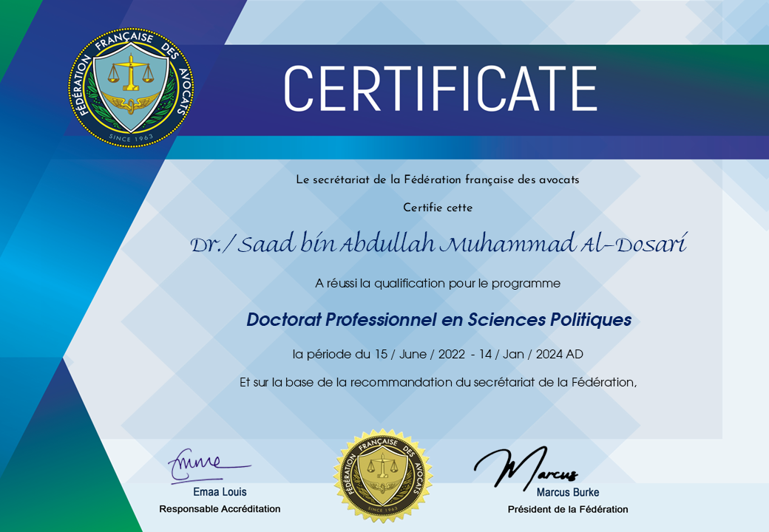This screenshot has height=532, width=769.
Task: Click the "Certifie cette" text
Action: pos(438,208)
